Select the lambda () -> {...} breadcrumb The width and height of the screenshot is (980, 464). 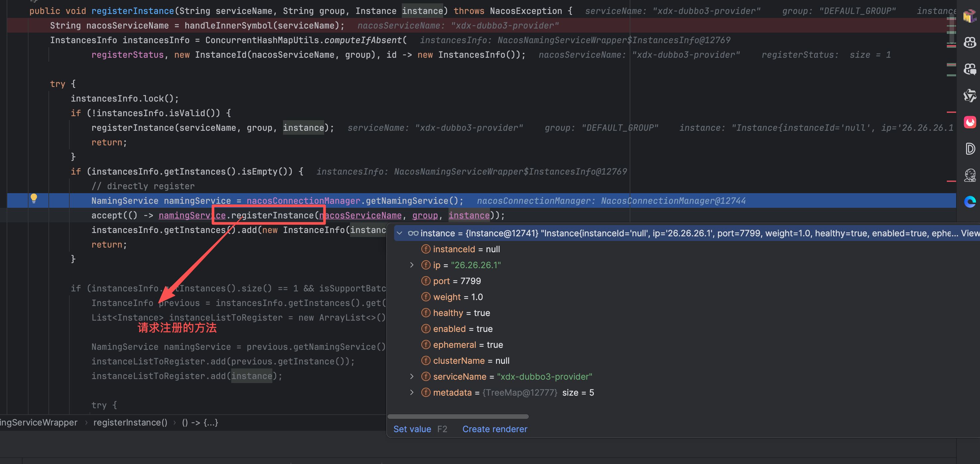tap(200, 423)
